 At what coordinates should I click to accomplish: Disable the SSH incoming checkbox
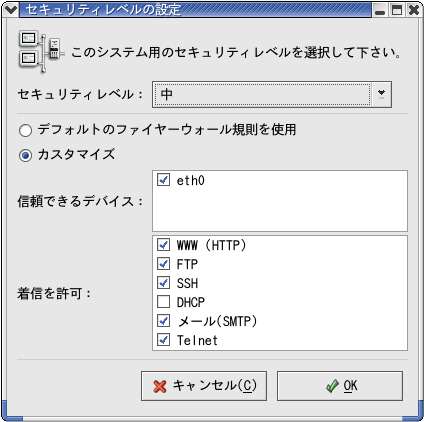[x=163, y=283]
